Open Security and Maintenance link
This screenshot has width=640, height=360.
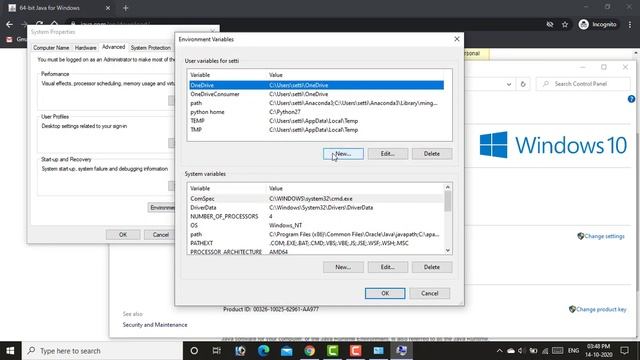pyautogui.click(x=155, y=325)
